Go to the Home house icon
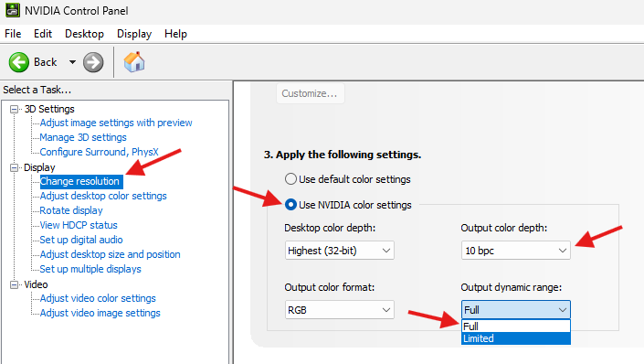This screenshot has width=644, height=364. [134, 62]
